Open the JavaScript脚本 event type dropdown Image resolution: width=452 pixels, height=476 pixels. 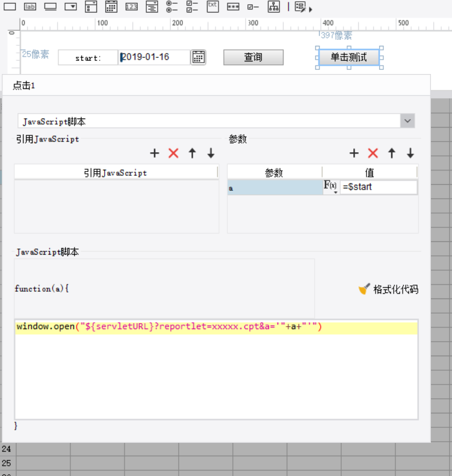click(x=407, y=121)
